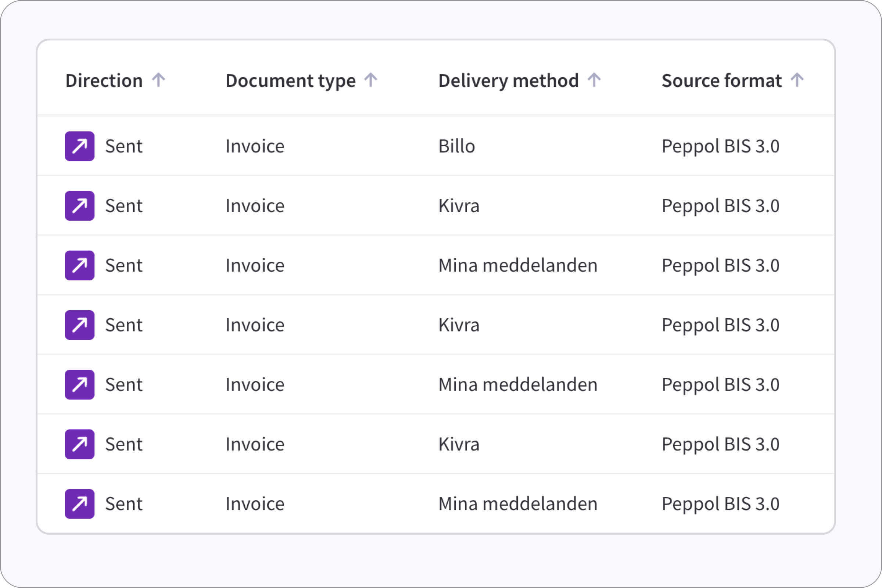Select the Kivra value in the last Kivra row
The image size is (882, 588).
pyautogui.click(x=459, y=444)
